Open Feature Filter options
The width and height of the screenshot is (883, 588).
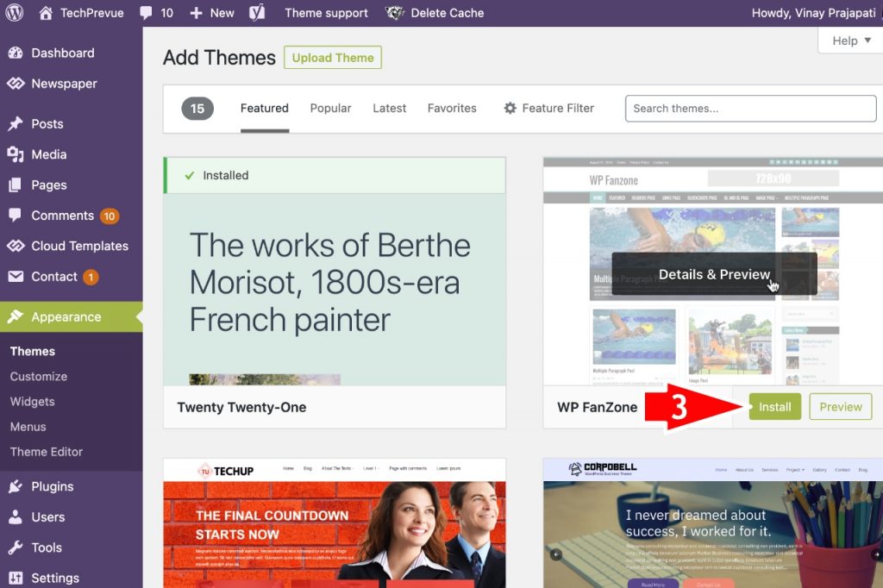coord(549,108)
